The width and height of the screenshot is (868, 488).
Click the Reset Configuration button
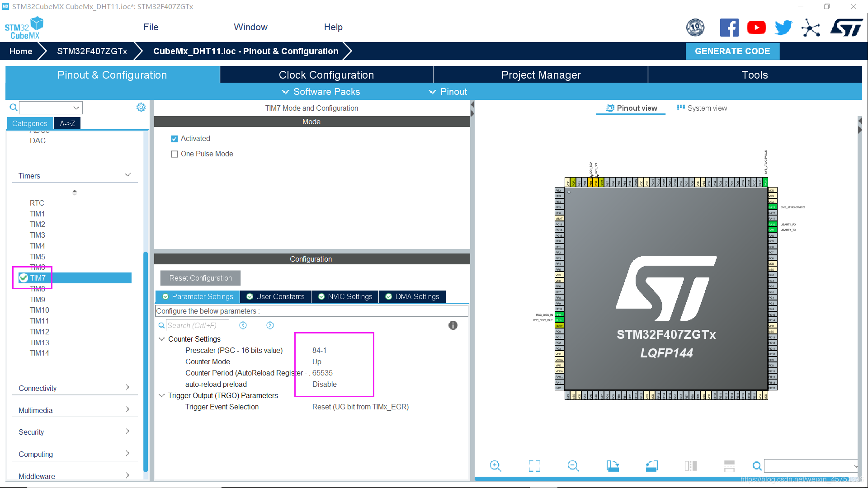200,278
